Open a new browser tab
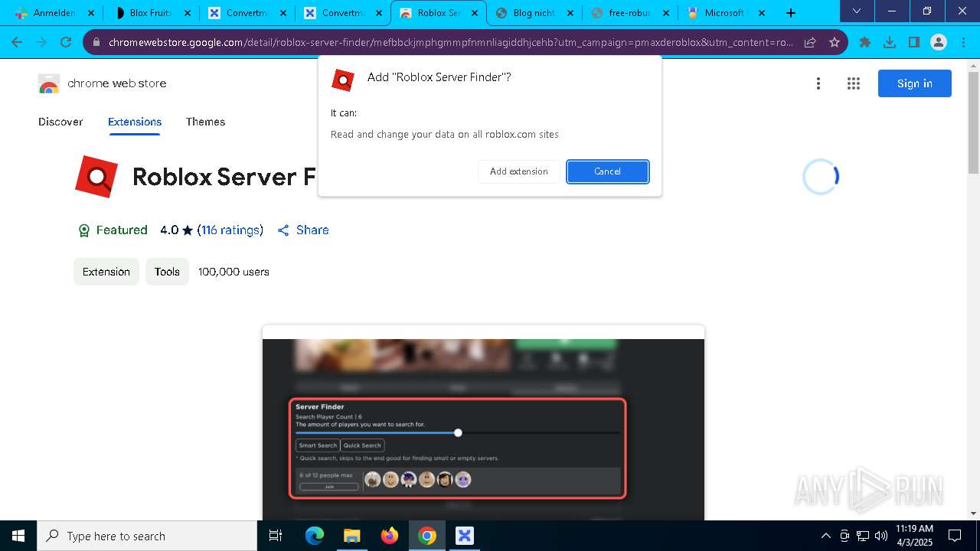The height and width of the screenshot is (551, 980). tap(791, 13)
